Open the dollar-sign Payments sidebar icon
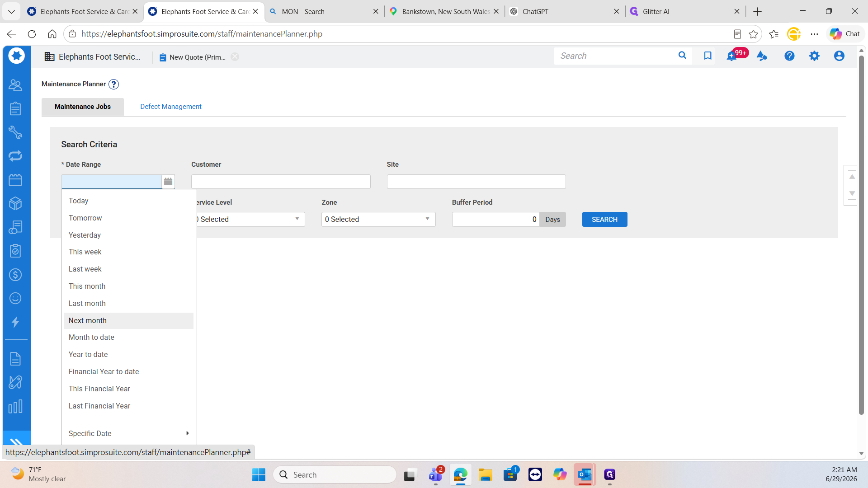Screen dimensions: 868x488 [15, 275]
